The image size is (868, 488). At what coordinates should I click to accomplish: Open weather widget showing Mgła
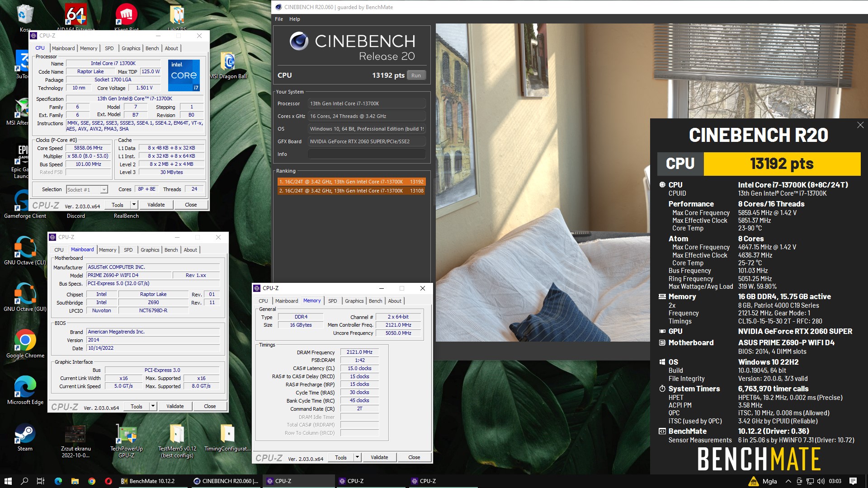click(763, 481)
